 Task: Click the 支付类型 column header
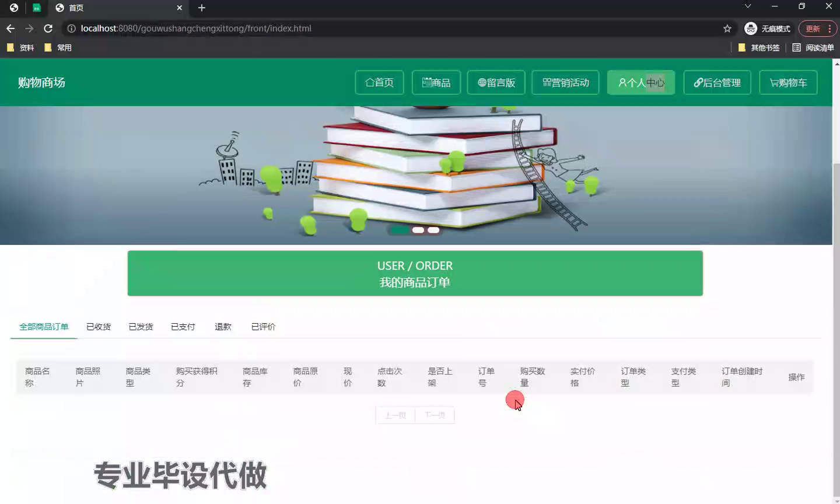tap(684, 377)
